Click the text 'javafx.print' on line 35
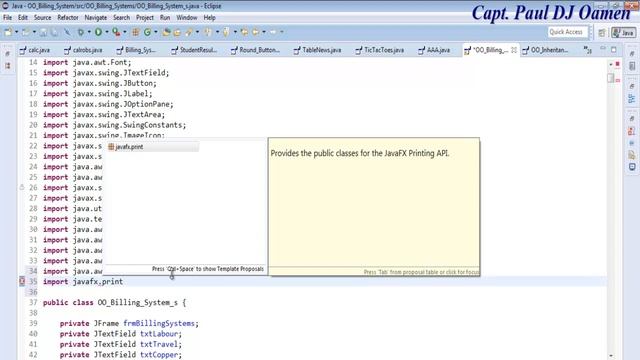This screenshot has height=360, width=640. click(98, 282)
